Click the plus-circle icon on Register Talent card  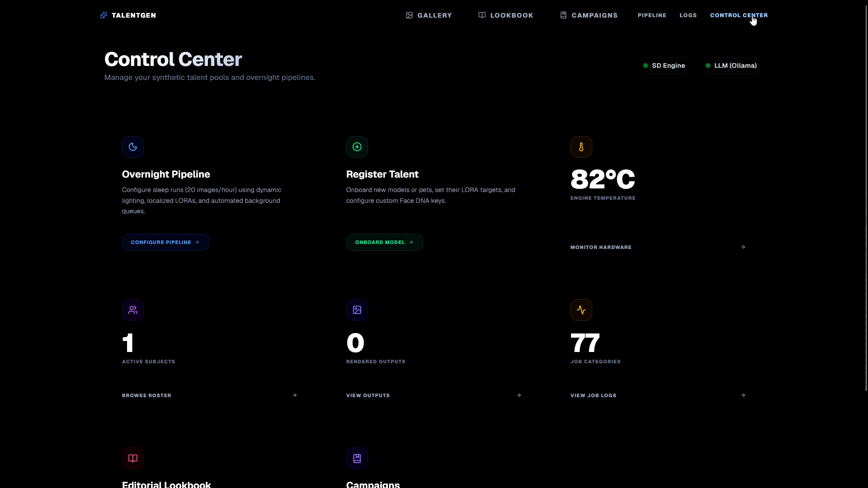coord(357,147)
